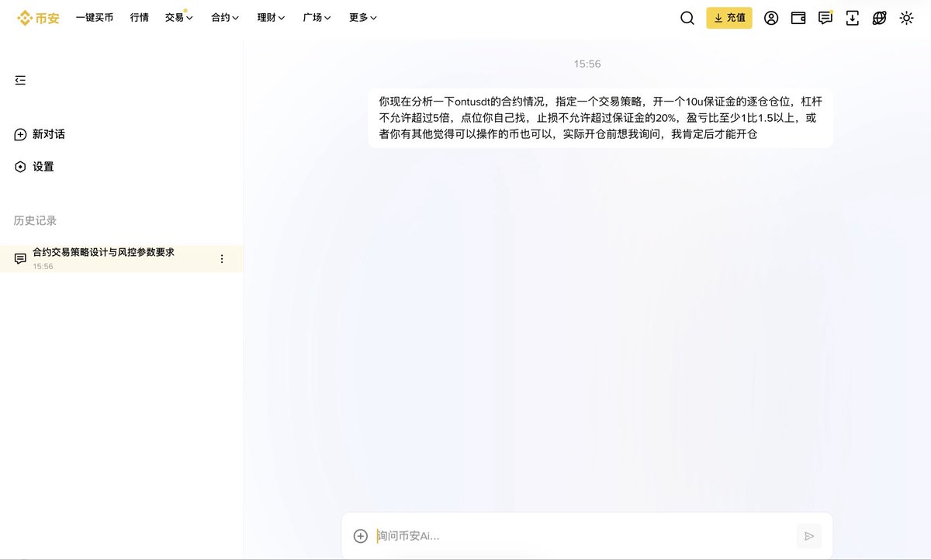931x560 pixels.
Task: Open the wallet icon in the top bar
Action: pyautogui.click(x=798, y=18)
